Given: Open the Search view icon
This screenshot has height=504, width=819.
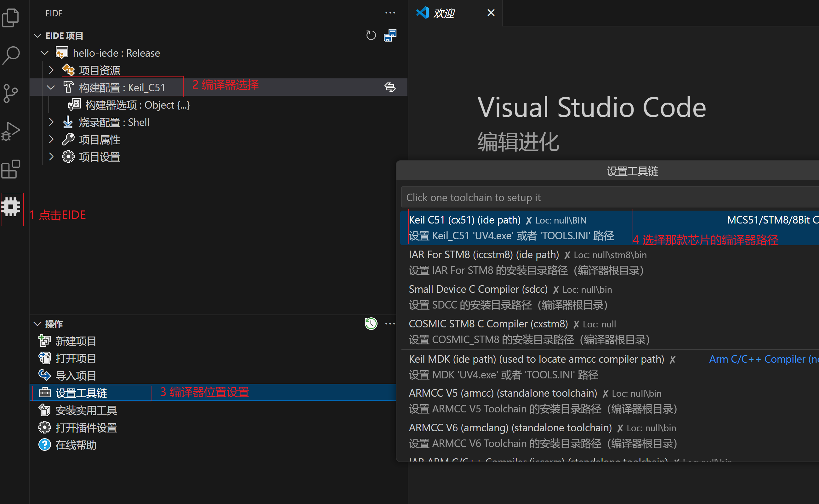Looking at the screenshot, I should tap(11, 55).
